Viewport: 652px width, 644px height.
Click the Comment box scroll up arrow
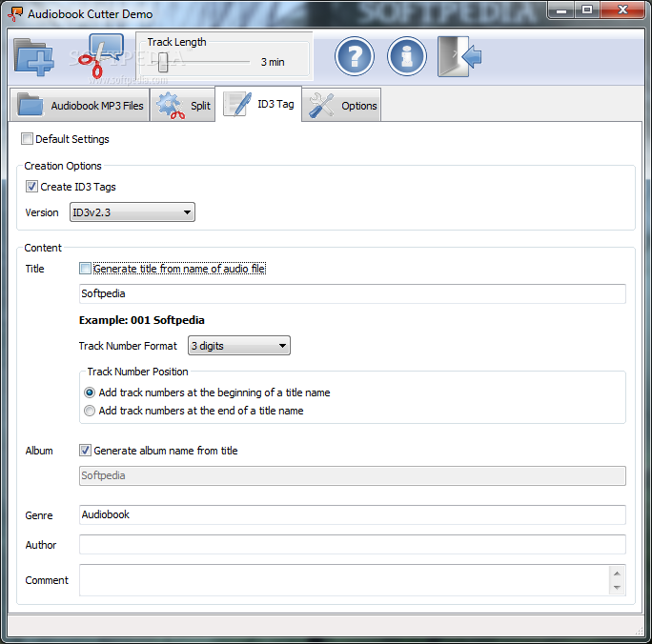point(617,574)
